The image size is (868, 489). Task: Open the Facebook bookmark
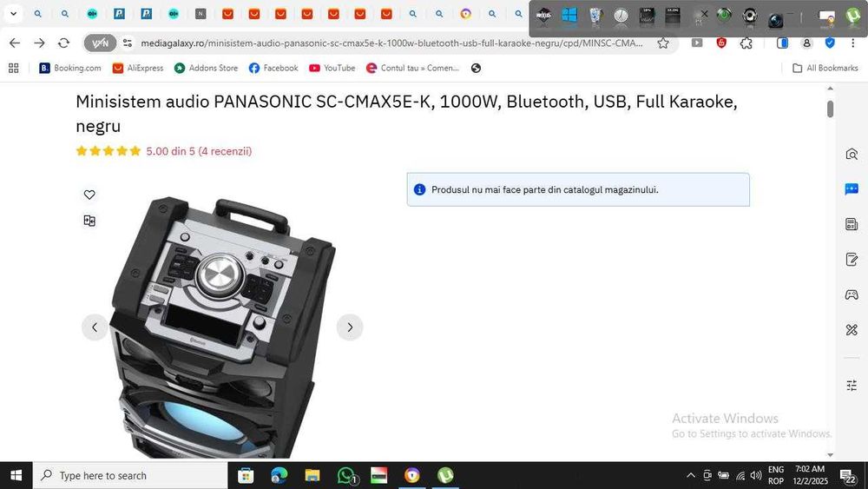click(273, 68)
